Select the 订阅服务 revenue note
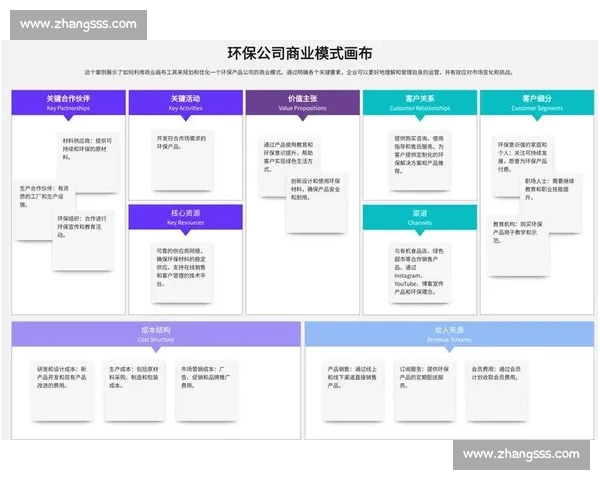Image resolution: width=600 pixels, height=480 pixels. click(x=425, y=391)
